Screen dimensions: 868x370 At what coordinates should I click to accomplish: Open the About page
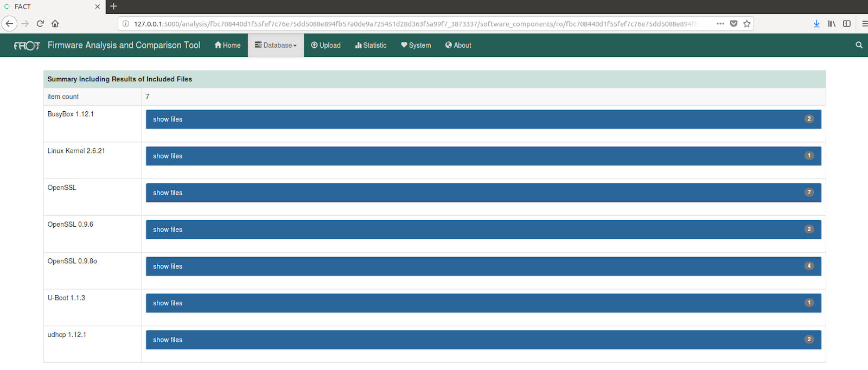point(458,45)
